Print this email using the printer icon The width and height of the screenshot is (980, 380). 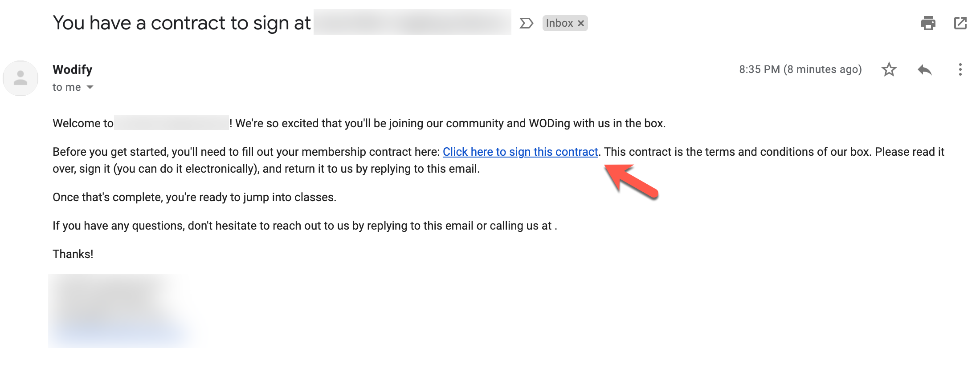coord(928,23)
